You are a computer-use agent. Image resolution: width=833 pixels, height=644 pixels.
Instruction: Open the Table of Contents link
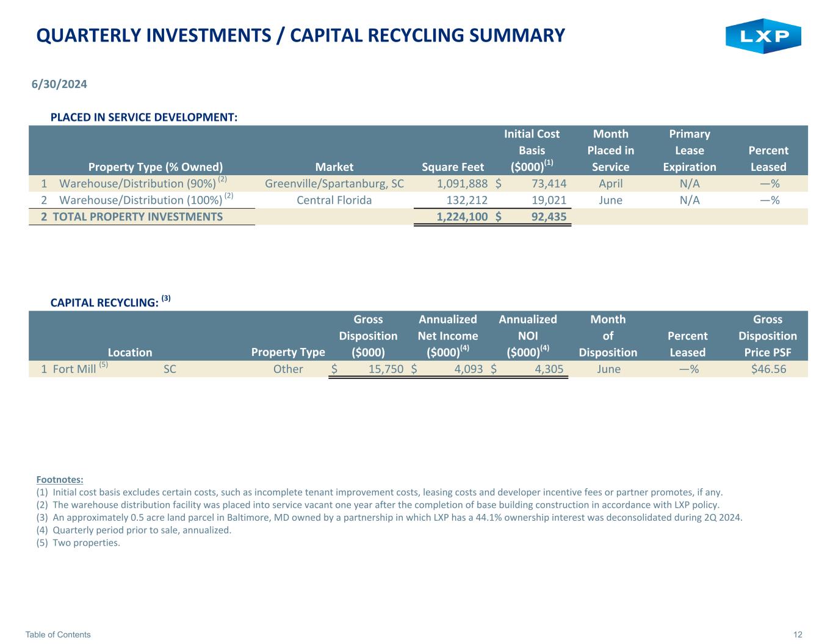tap(58, 634)
